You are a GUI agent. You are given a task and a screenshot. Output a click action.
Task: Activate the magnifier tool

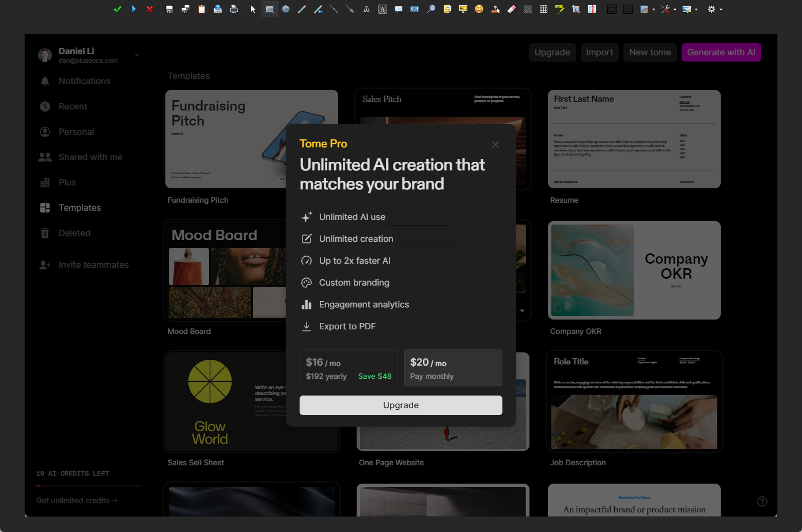(x=430, y=9)
